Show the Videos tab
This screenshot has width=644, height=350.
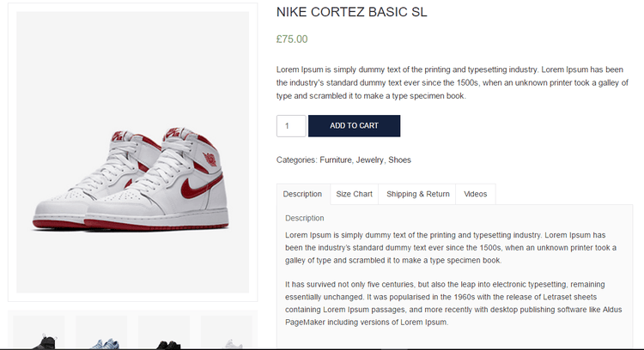tap(476, 194)
